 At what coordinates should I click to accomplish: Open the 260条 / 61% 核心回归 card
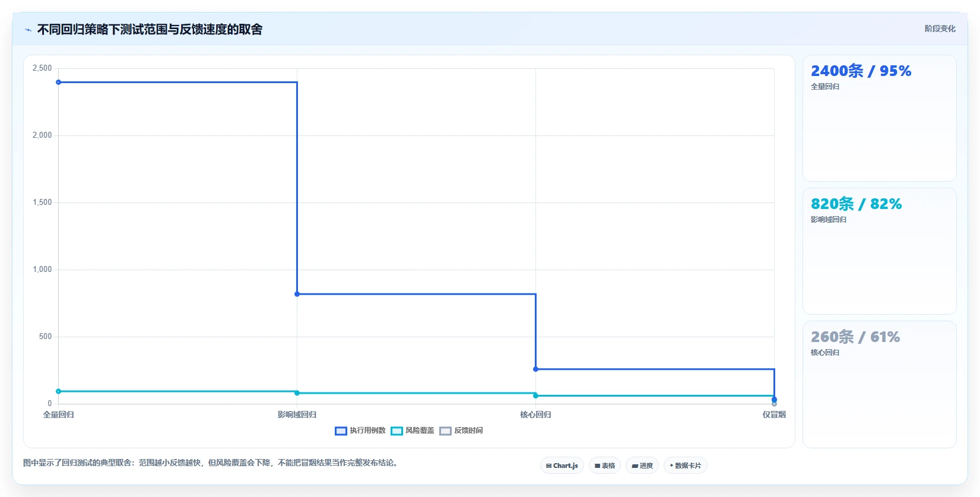coord(879,384)
